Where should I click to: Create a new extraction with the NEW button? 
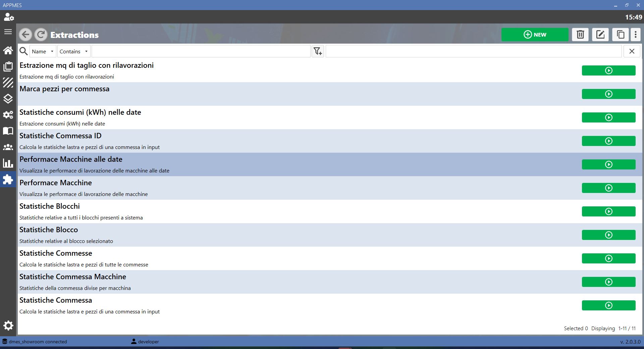[x=535, y=35]
